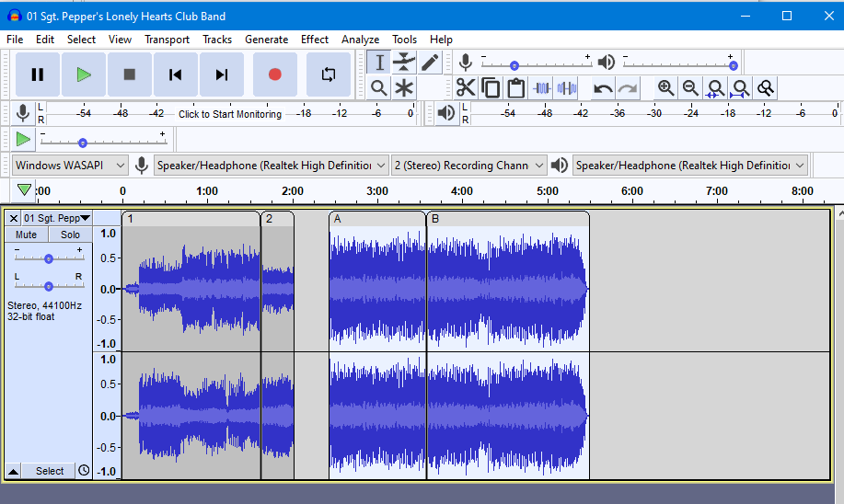The width and height of the screenshot is (844, 504).
Task: Select the clip labeled A
Action: coord(377,218)
